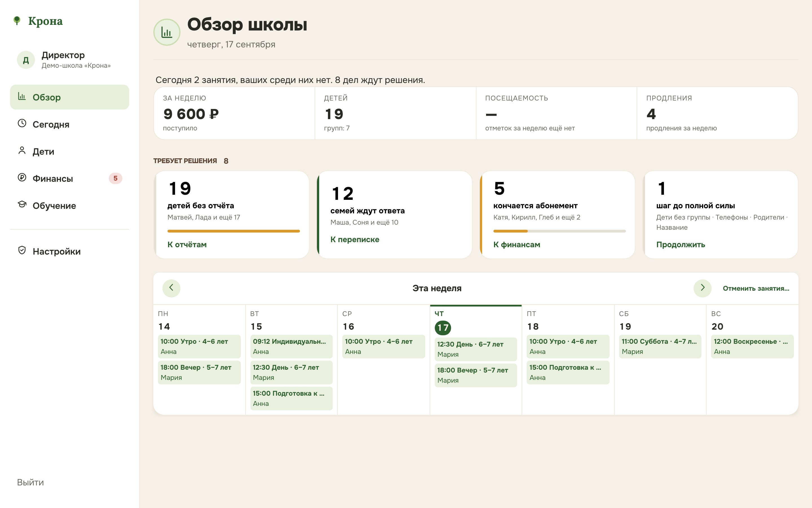Open Sunday 12:00 Воскресенье class

pyautogui.click(x=752, y=346)
